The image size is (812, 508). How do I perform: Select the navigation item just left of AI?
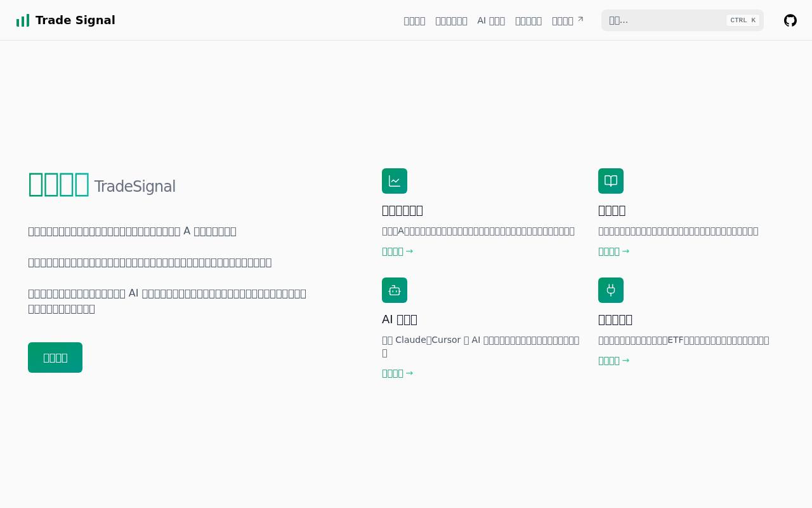tap(451, 20)
